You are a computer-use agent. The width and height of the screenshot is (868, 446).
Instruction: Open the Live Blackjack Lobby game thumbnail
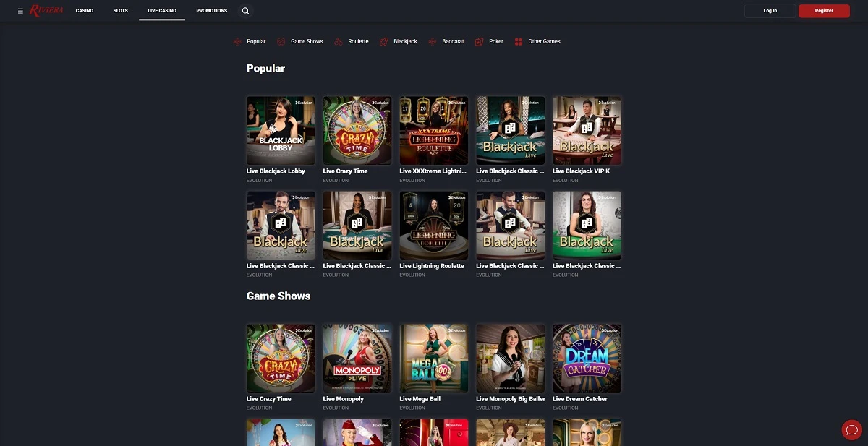coord(281,131)
